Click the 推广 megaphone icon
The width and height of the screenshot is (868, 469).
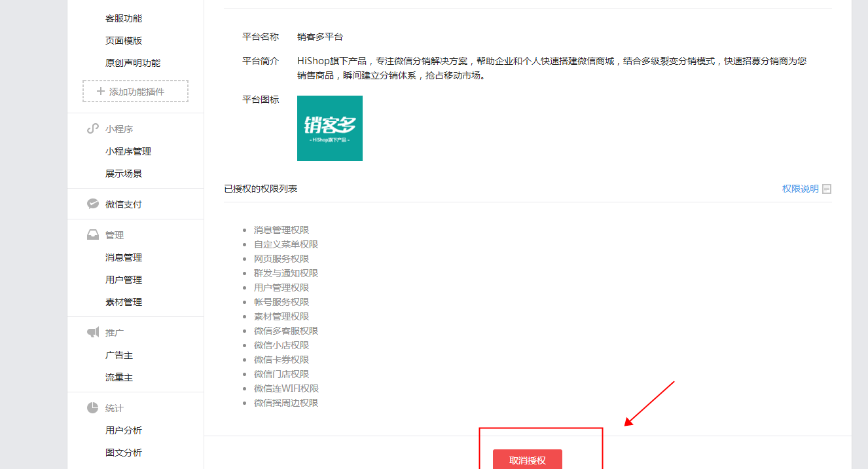click(x=93, y=332)
